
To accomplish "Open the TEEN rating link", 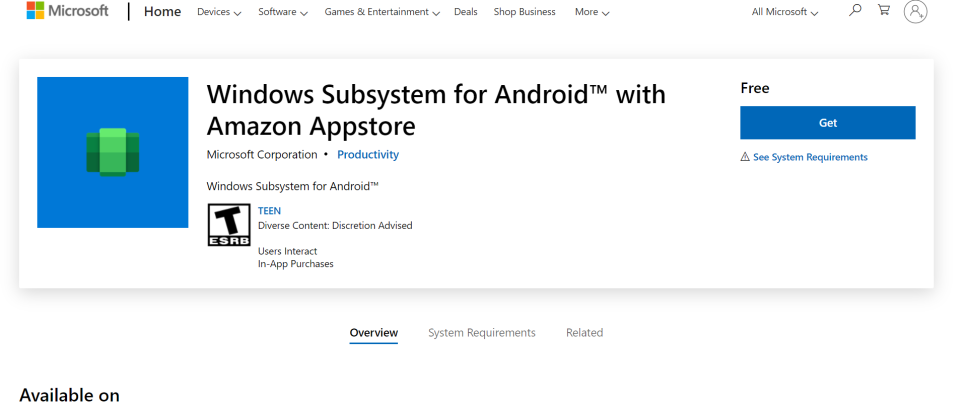I will click(269, 211).
